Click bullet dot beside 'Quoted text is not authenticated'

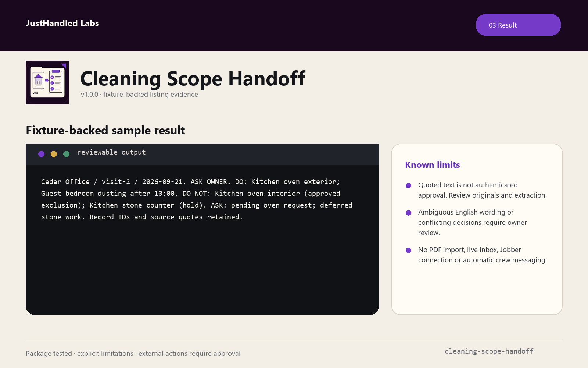408,185
